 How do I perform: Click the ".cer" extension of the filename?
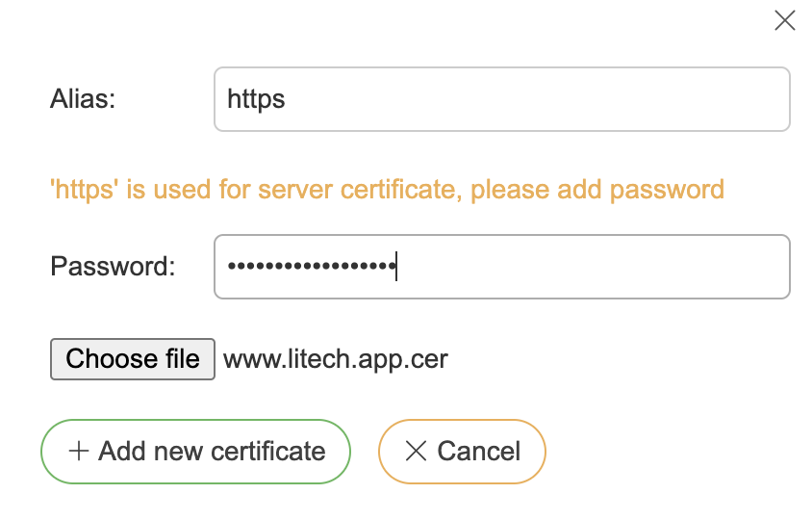pyautogui.click(x=427, y=359)
